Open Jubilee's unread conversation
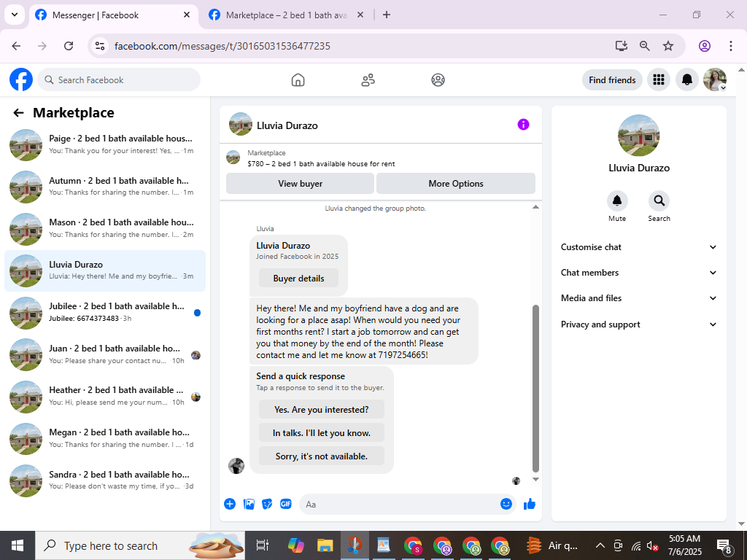Image resolution: width=747 pixels, height=560 pixels. click(105, 312)
